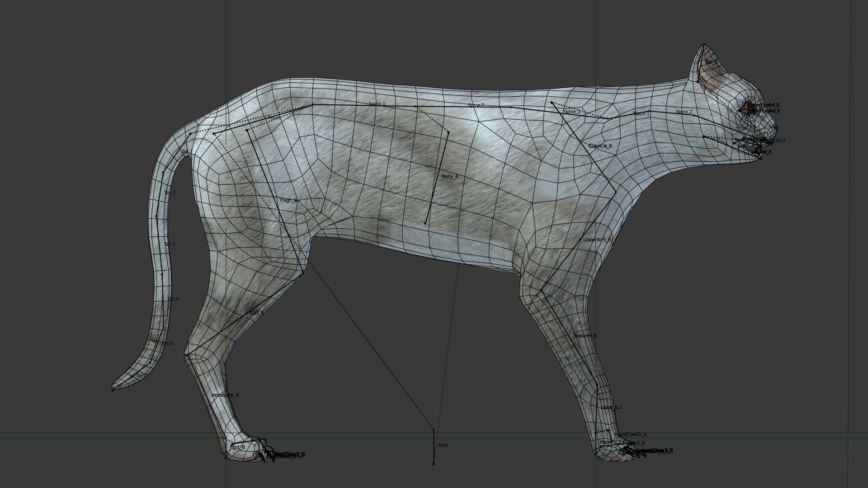This screenshot has height=488, width=868.
Task: Click the Ear_B bone label
Action: (712, 62)
